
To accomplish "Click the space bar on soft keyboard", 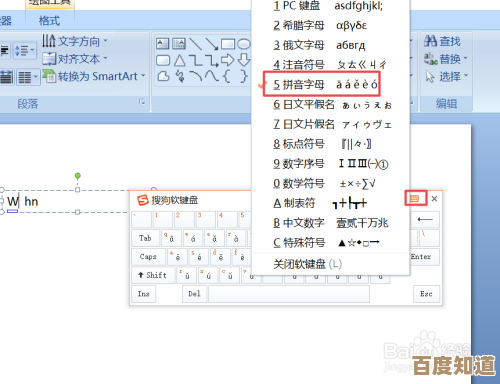I will [x=289, y=294].
